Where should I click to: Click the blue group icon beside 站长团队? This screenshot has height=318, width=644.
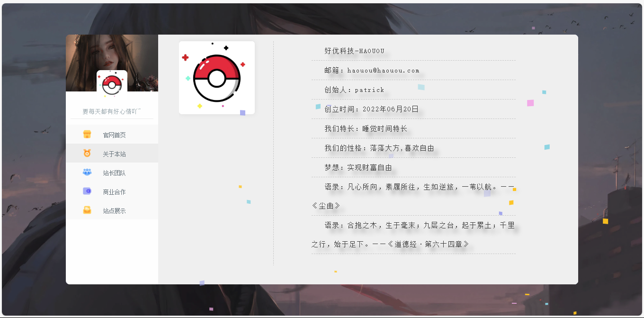87,173
